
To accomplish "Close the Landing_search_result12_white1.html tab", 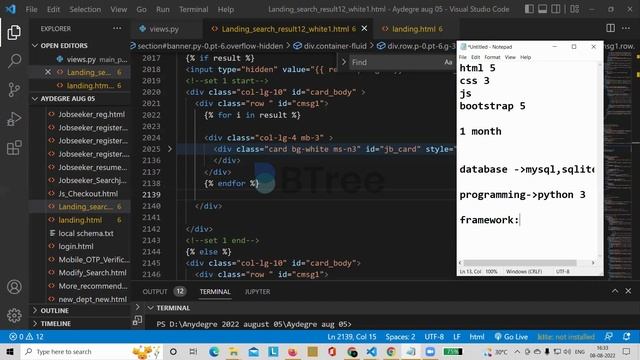I will [x=364, y=29].
